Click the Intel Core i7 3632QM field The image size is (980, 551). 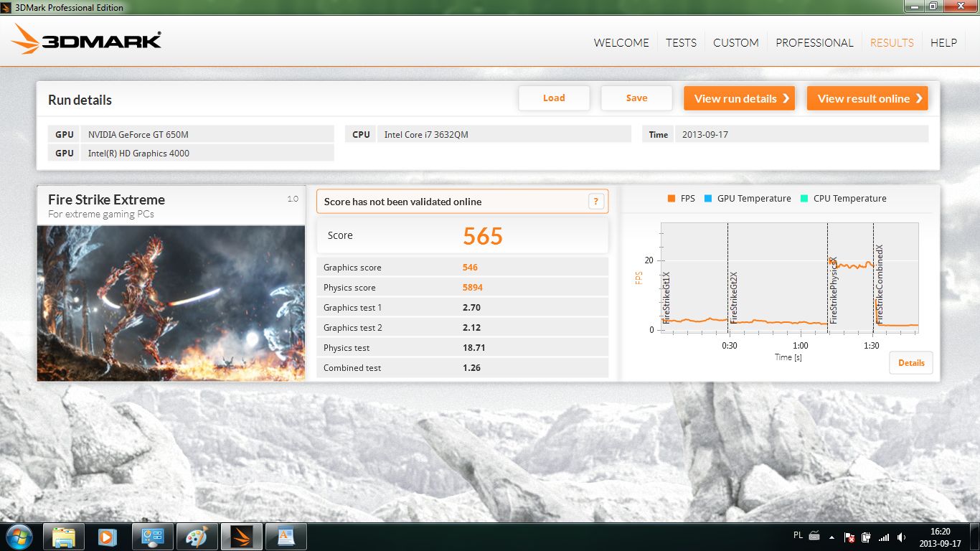point(504,134)
